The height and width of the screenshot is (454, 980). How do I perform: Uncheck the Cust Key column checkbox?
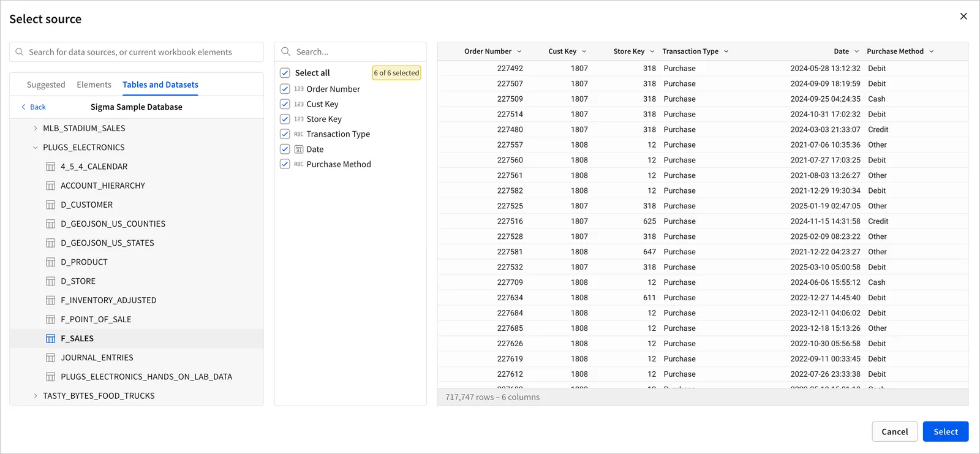coord(285,104)
